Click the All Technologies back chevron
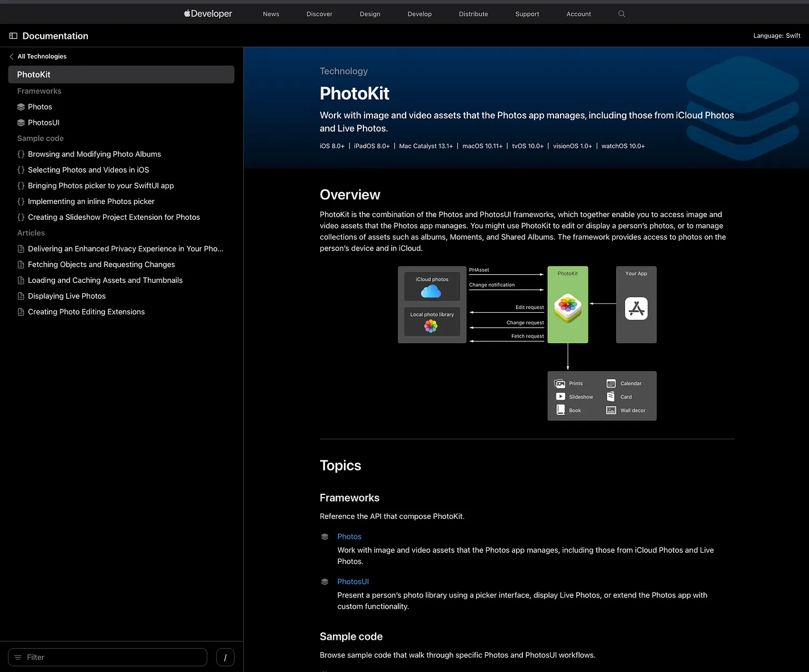Viewport: 809px width, 672px height. coord(11,57)
